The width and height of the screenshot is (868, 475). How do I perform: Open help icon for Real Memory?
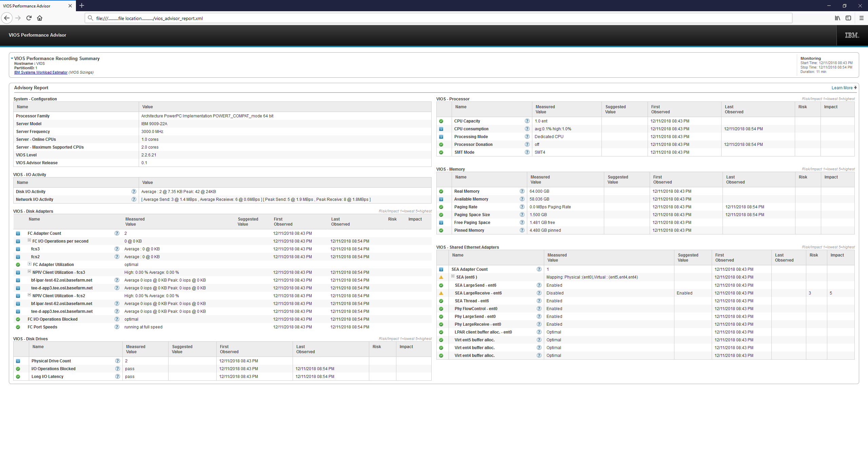522,191
